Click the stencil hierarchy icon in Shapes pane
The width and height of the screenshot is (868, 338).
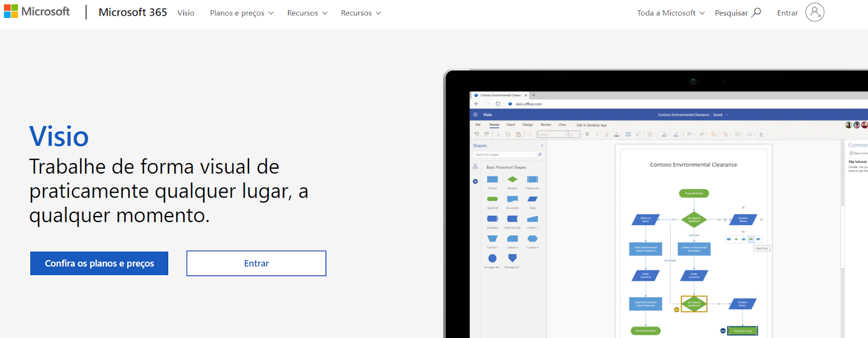coord(475,167)
